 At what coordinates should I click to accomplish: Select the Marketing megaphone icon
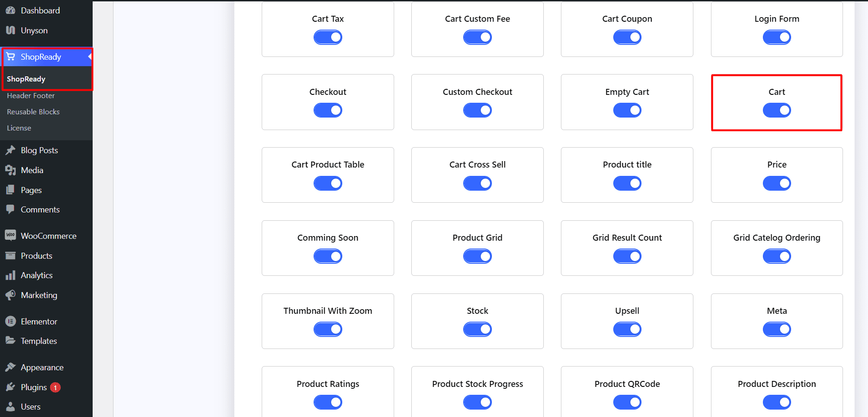pos(11,295)
